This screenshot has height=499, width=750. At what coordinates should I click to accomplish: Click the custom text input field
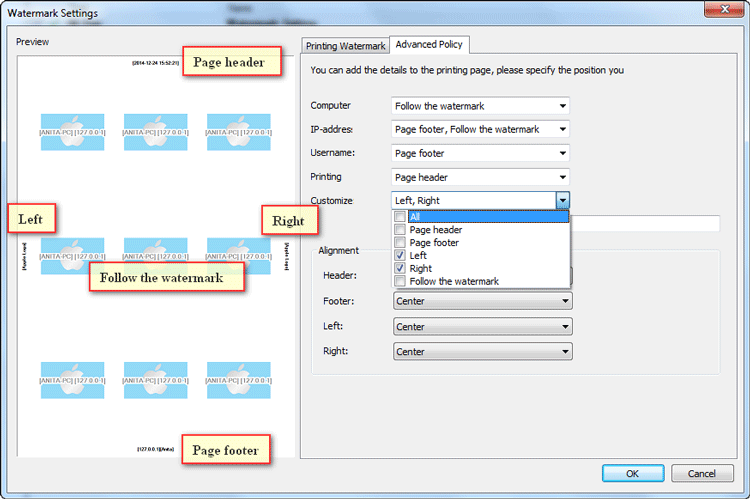[x=645, y=223]
